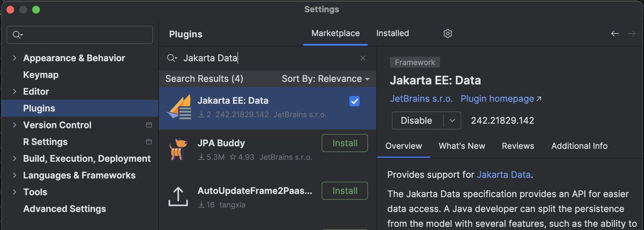The height and width of the screenshot is (230, 644).
Task: Click the Jakarta EE: Data detail heading
Action: coord(435,81)
